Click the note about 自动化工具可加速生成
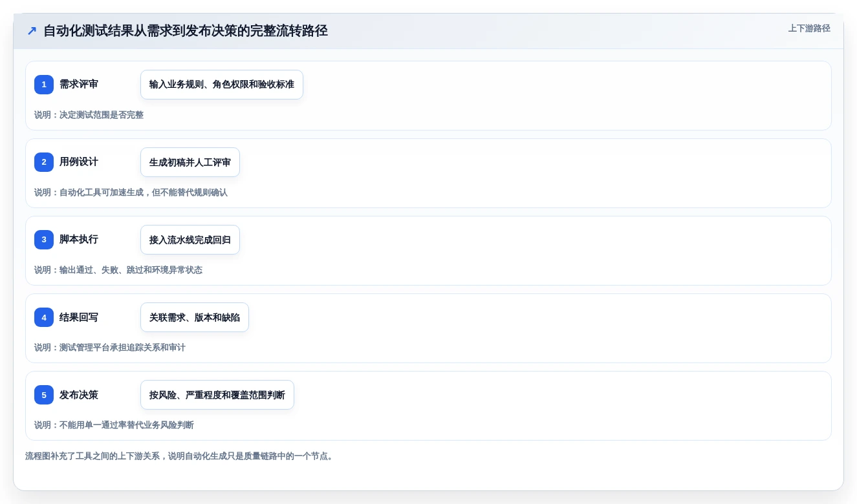 pyautogui.click(x=131, y=193)
